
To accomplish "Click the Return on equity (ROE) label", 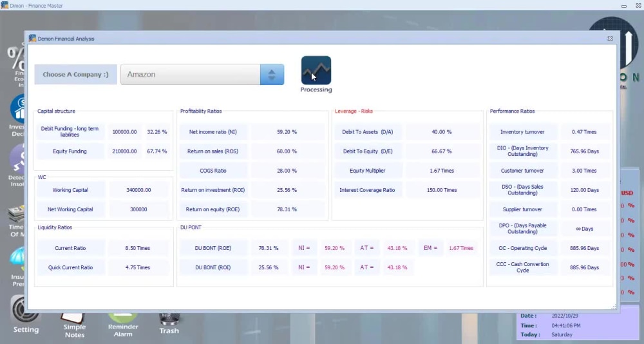I will [213, 209].
